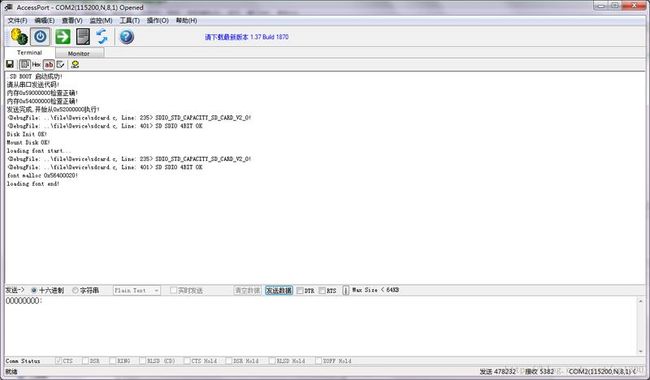Viewport: 650px width, 380px height.
Task: Click the 'Mount Disk OK!' line
Action: click(28, 143)
